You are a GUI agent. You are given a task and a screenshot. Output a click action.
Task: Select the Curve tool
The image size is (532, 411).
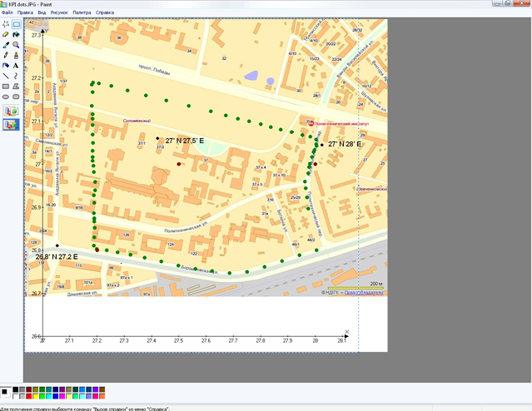(x=16, y=76)
